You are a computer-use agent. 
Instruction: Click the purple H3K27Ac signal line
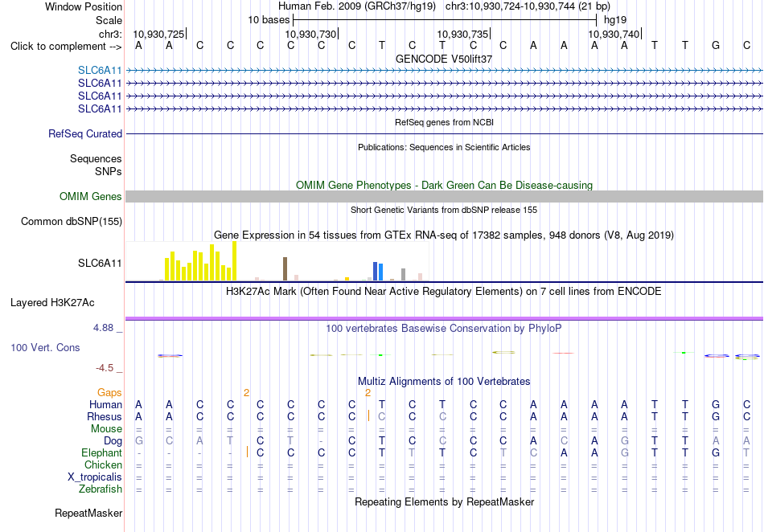445,319
